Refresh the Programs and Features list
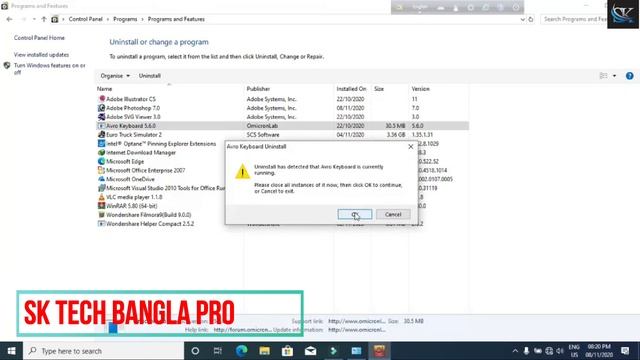This screenshot has height=360, width=640. pyautogui.click(x=531, y=19)
